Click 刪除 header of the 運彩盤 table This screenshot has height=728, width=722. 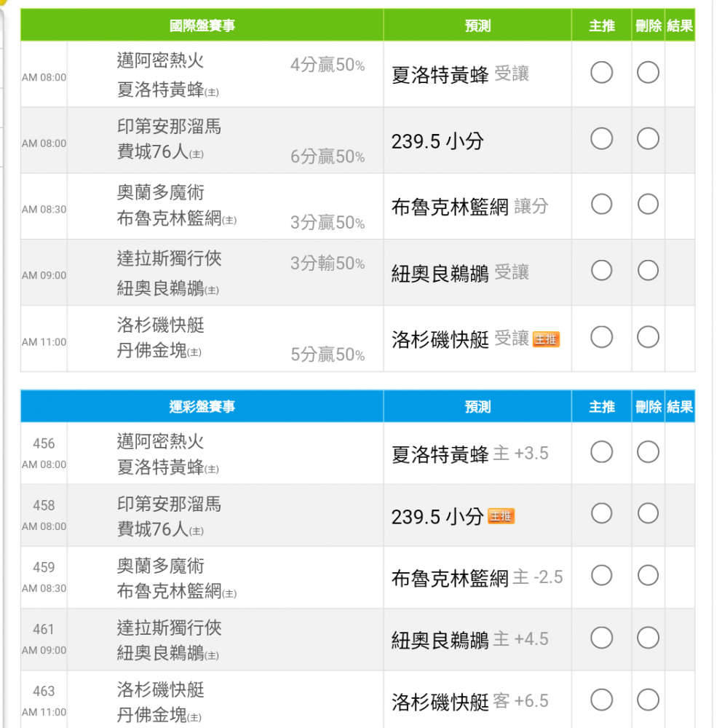pos(648,407)
